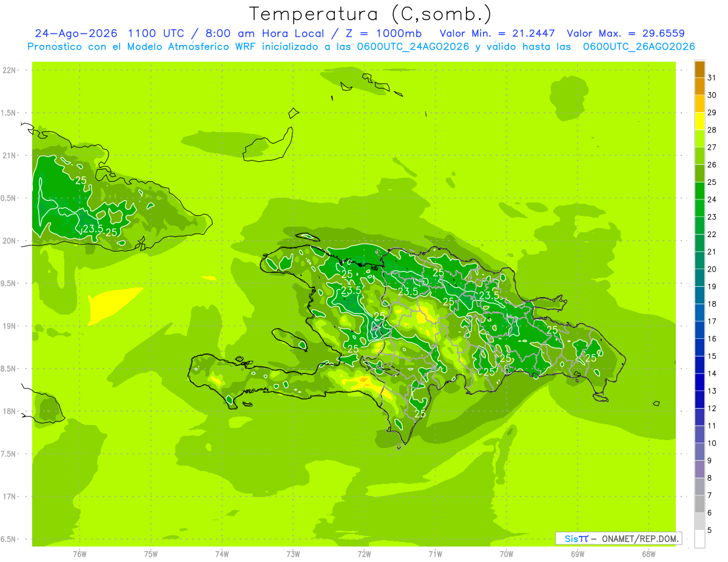Screen dimensions: 728x562
Task: Click the '22N' latitude label
Action: tap(9, 70)
